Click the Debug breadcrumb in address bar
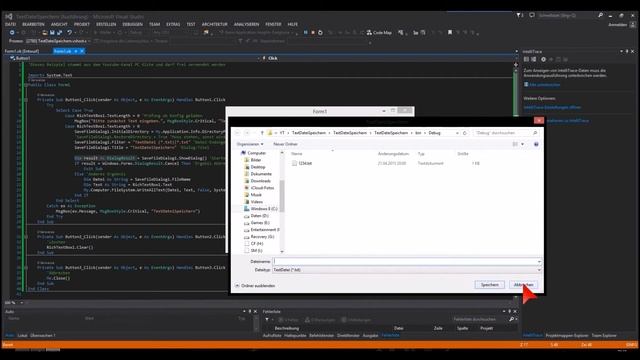Screen dimensions: 640x360 click(434, 133)
